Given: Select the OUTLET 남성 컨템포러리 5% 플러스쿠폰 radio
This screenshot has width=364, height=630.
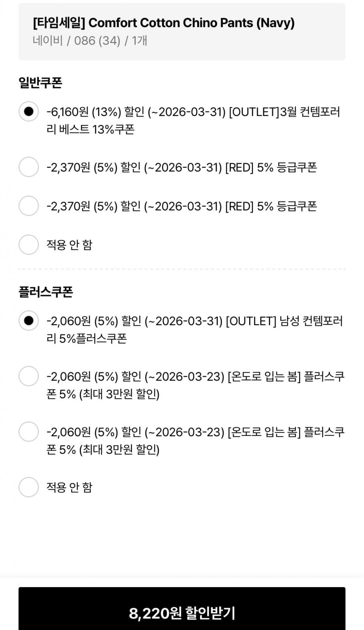Looking at the screenshot, I should [29, 321].
